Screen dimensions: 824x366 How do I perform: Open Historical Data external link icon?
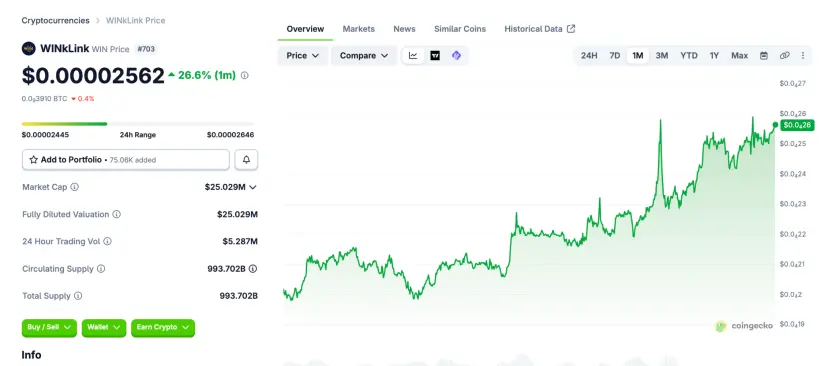pyautogui.click(x=571, y=29)
